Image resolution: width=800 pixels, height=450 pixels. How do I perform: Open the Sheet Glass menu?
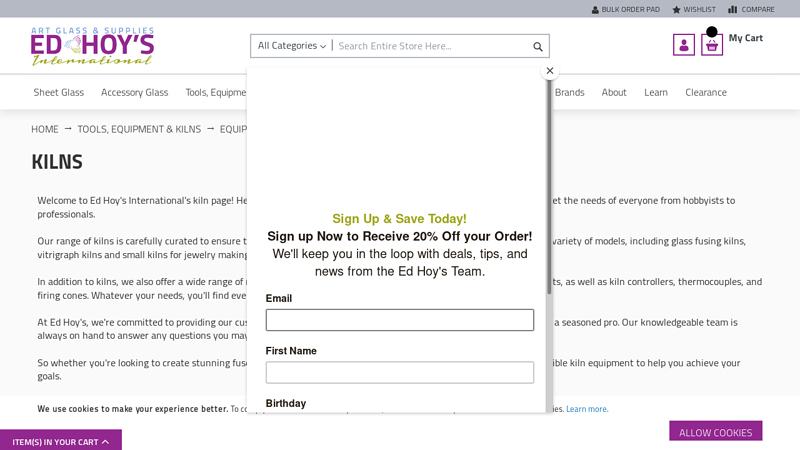[x=59, y=92]
